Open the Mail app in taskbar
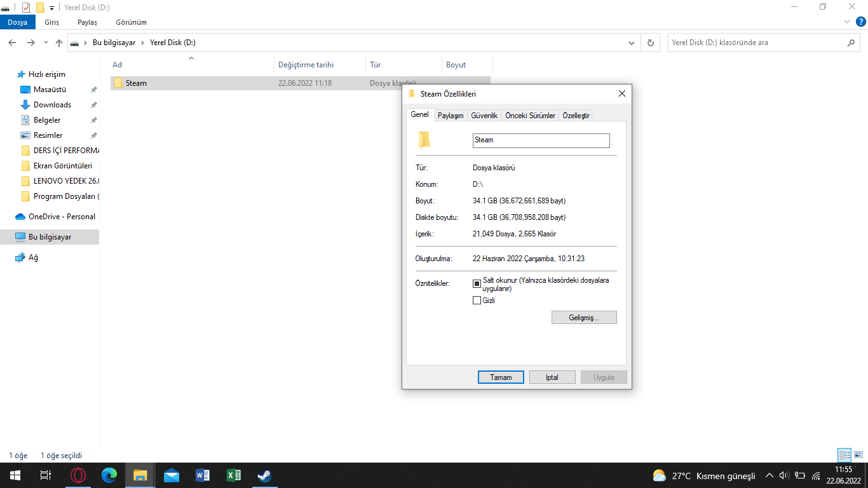The width and height of the screenshot is (868, 488). [172, 475]
